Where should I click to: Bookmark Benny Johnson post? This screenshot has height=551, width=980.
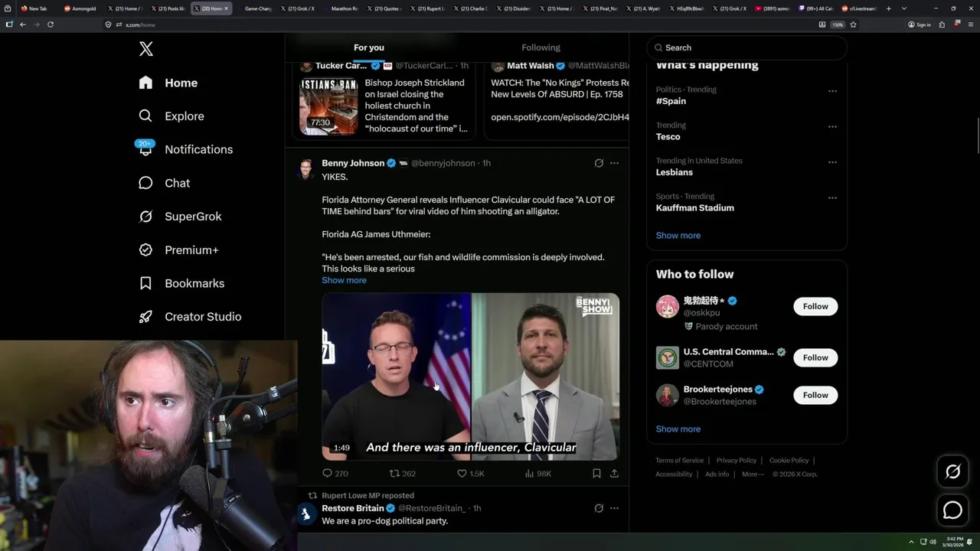596,474
